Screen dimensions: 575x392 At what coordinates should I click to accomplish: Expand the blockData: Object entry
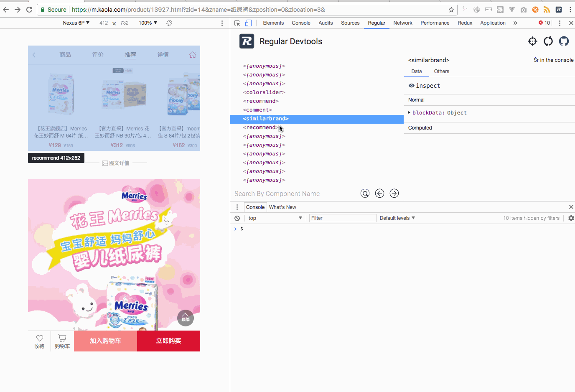437,113
